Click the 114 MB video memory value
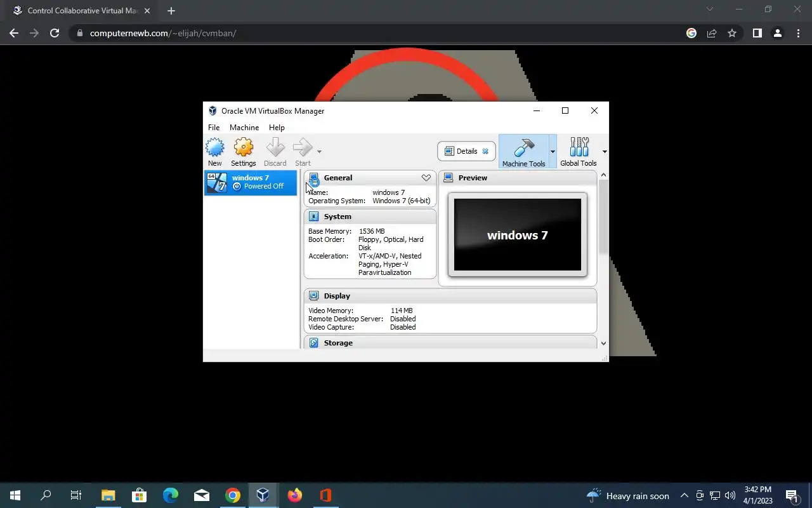The image size is (812, 508). click(402, 311)
